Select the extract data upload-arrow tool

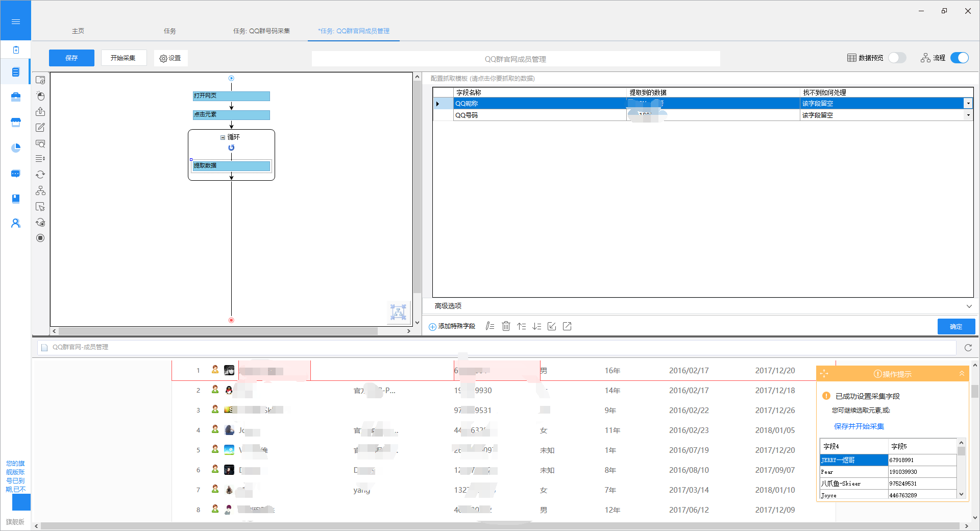(x=40, y=111)
